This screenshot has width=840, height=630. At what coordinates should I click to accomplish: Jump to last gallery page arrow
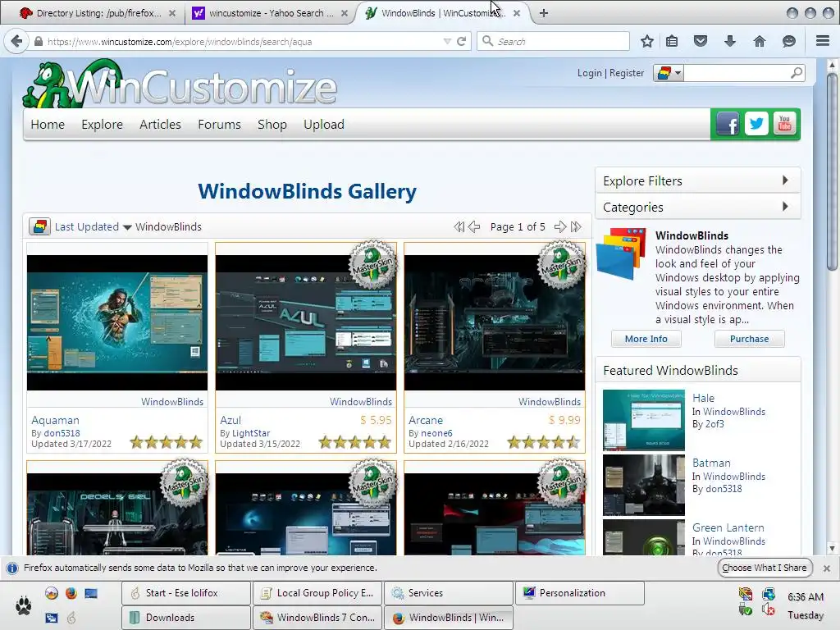coord(576,226)
